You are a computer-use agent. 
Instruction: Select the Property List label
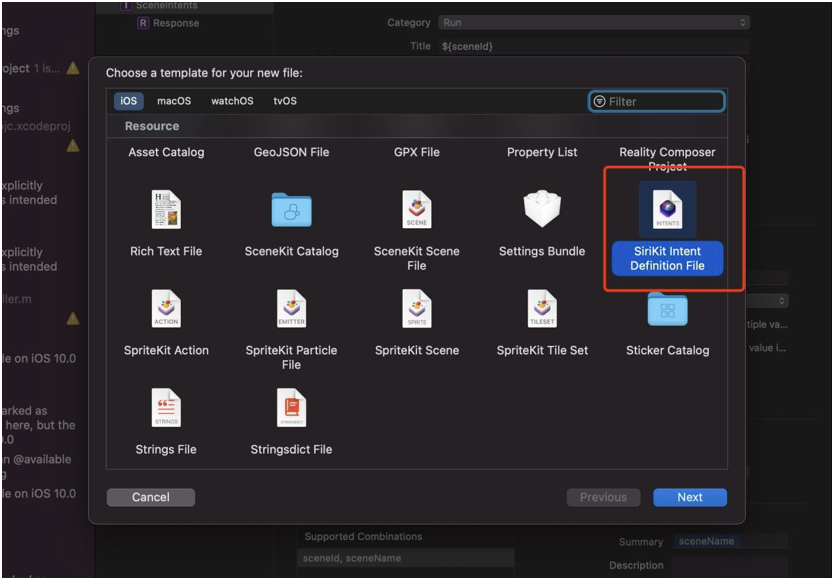(x=542, y=152)
